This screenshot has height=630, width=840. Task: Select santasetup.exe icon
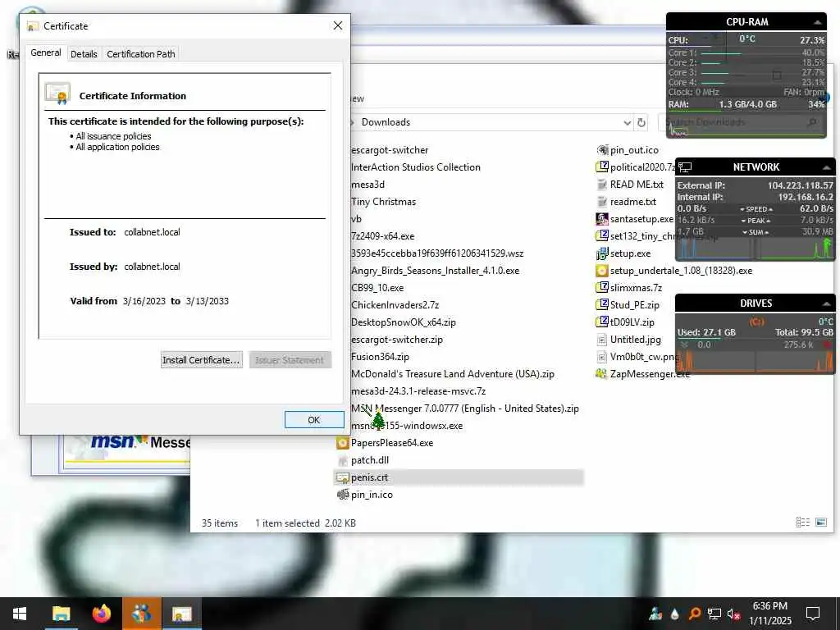[x=602, y=219]
